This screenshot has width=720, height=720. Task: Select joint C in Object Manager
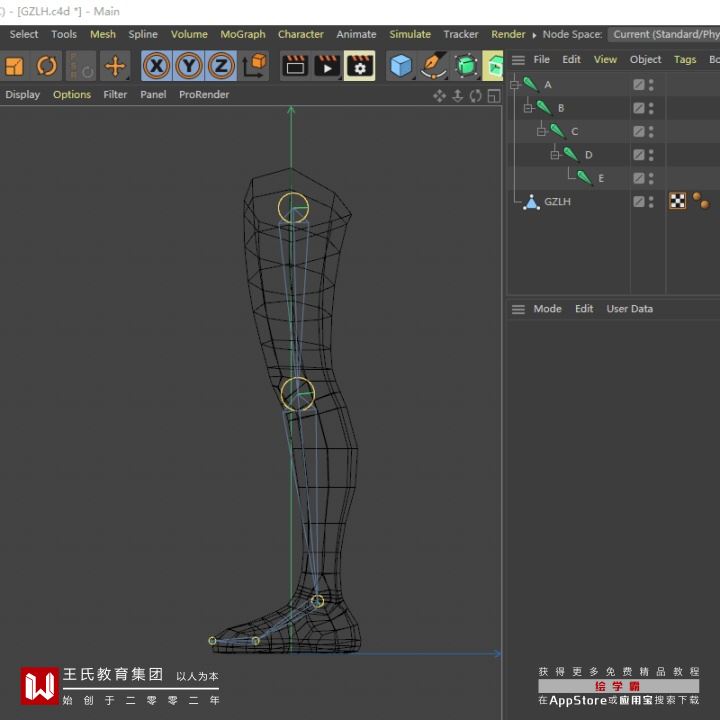pos(574,132)
